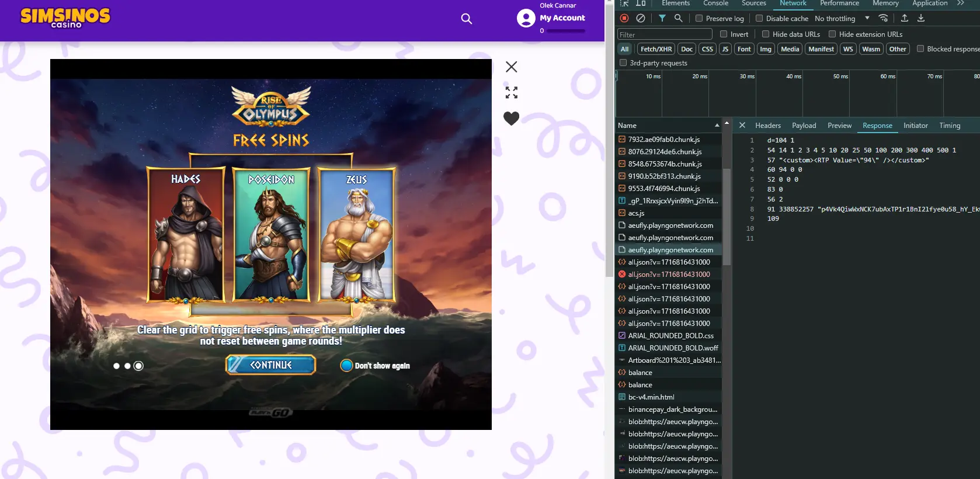Image resolution: width=980 pixels, height=479 pixels.
Task: Show more DevTools tabs chevron
Action: [x=961, y=3]
